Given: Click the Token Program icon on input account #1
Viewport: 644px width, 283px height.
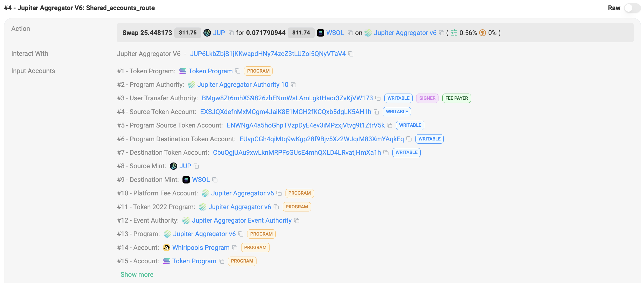Looking at the screenshot, I should tap(183, 71).
